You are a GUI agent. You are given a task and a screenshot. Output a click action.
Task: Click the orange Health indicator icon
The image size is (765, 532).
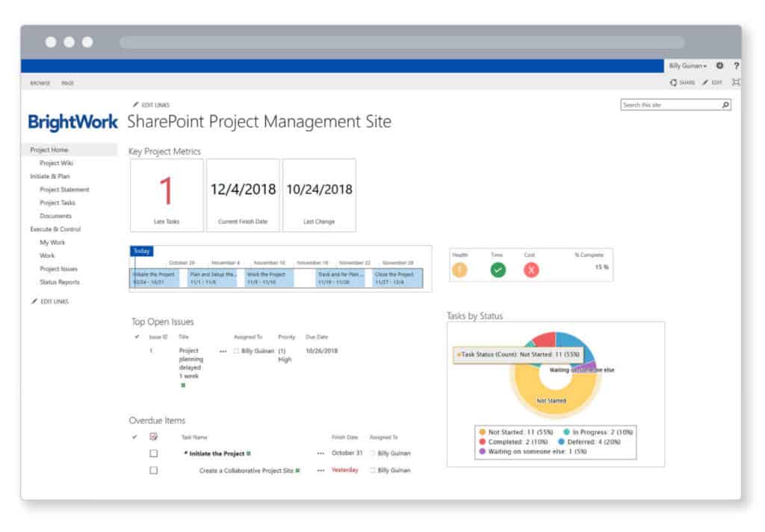coord(459,270)
